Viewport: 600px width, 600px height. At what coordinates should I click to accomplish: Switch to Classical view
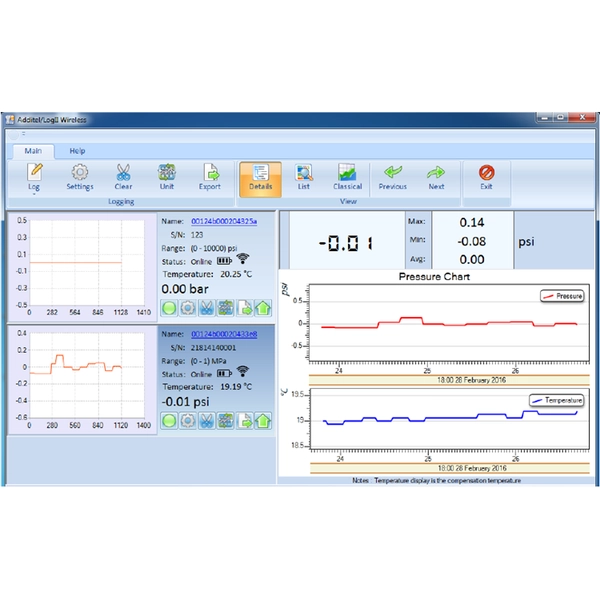click(347, 175)
